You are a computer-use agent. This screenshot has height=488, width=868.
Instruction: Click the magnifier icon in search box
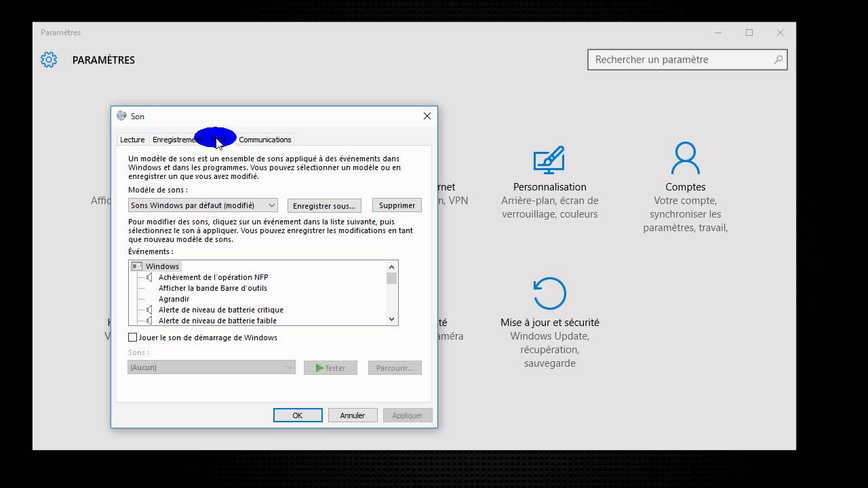pos(778,60)
